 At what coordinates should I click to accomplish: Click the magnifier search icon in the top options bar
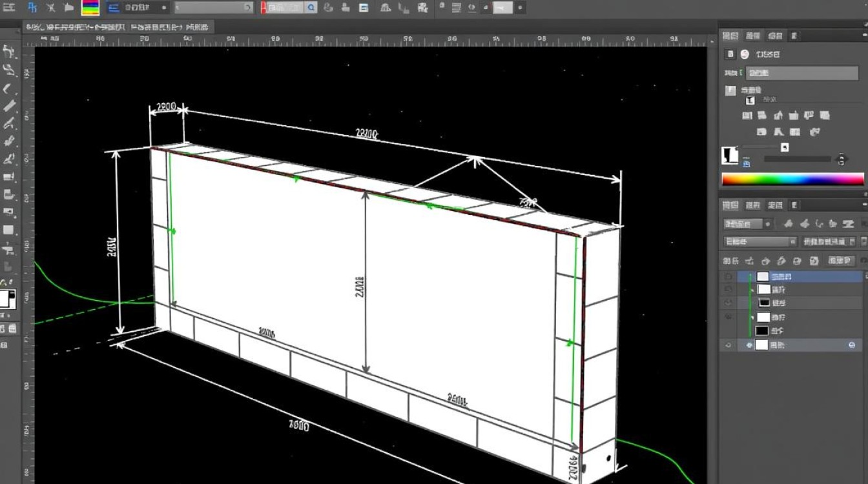(311, 8)
